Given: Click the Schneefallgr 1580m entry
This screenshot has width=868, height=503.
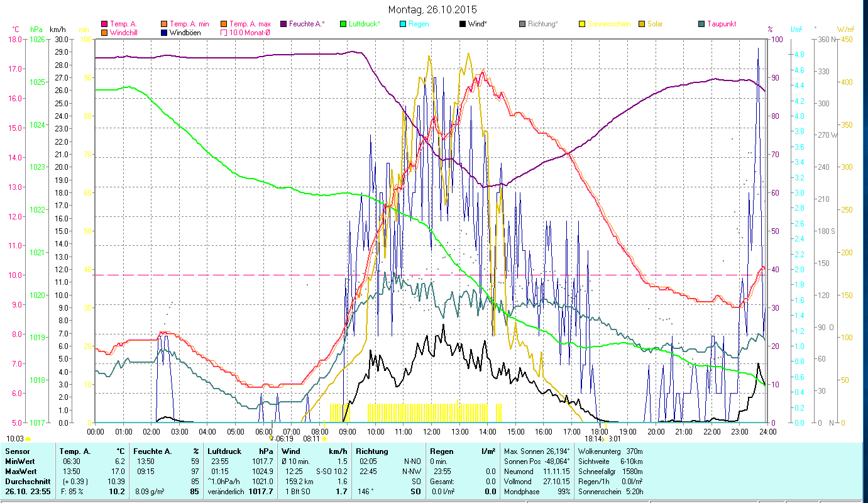Looking at the screenshot, I should pos(610,470).
